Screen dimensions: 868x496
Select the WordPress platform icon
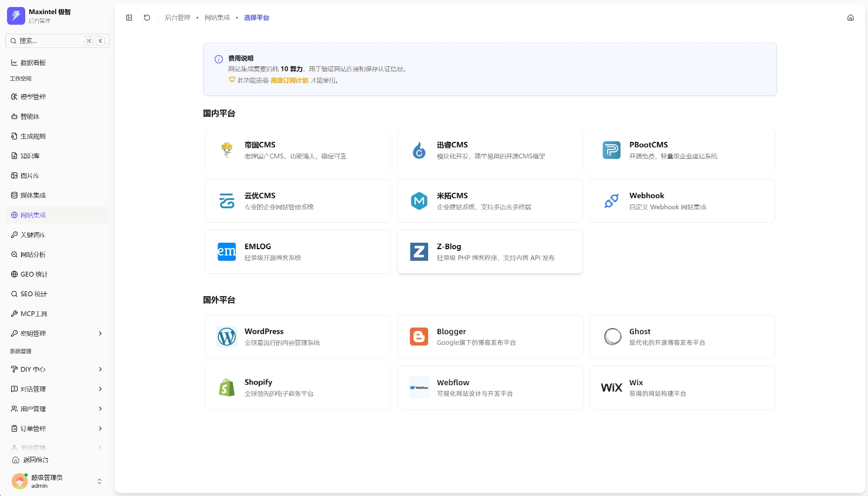click(x=227, y=337)
